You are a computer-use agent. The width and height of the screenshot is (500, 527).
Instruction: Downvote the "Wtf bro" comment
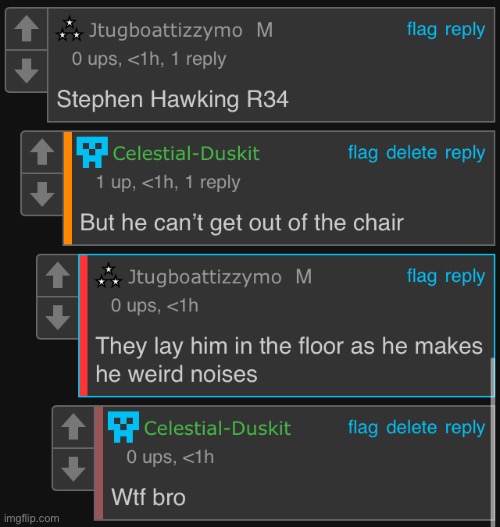[74, 469]
